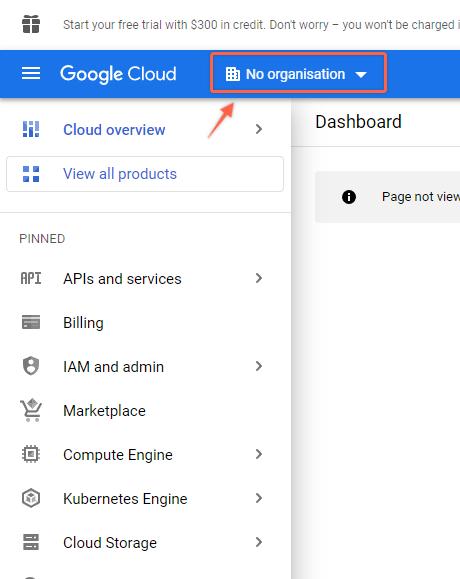
Task: Click the Cloud Storage icon
Action: [31, 542]
